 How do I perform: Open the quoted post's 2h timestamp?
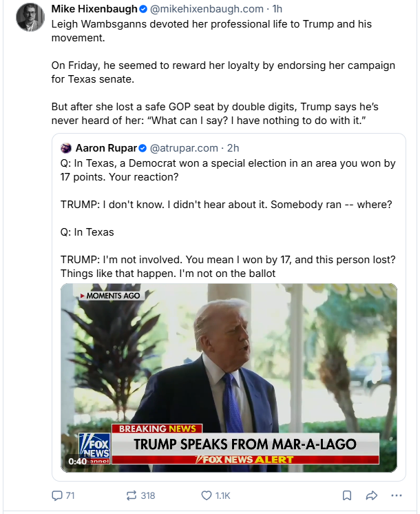click(x=233, y=148)
